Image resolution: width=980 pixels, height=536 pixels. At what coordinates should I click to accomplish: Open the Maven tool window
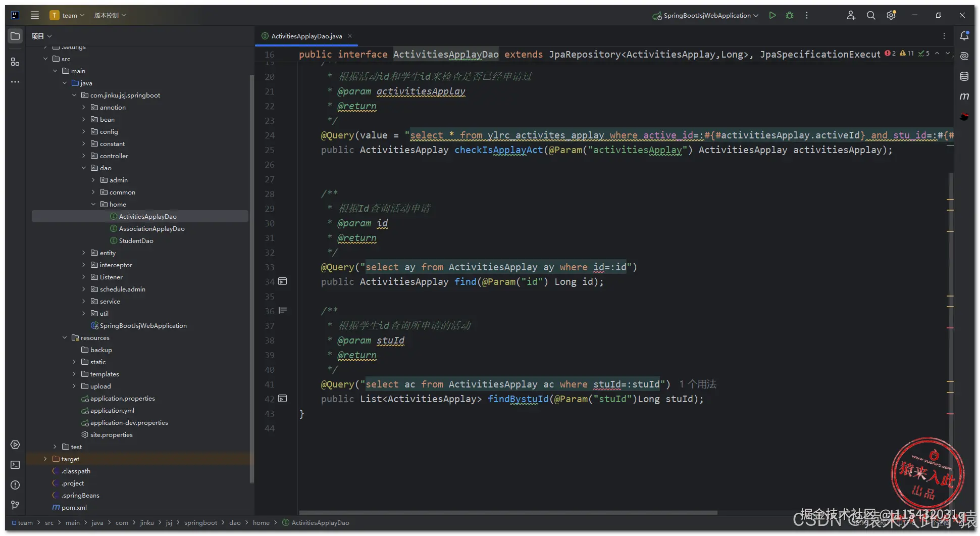[x=964, y=96]
